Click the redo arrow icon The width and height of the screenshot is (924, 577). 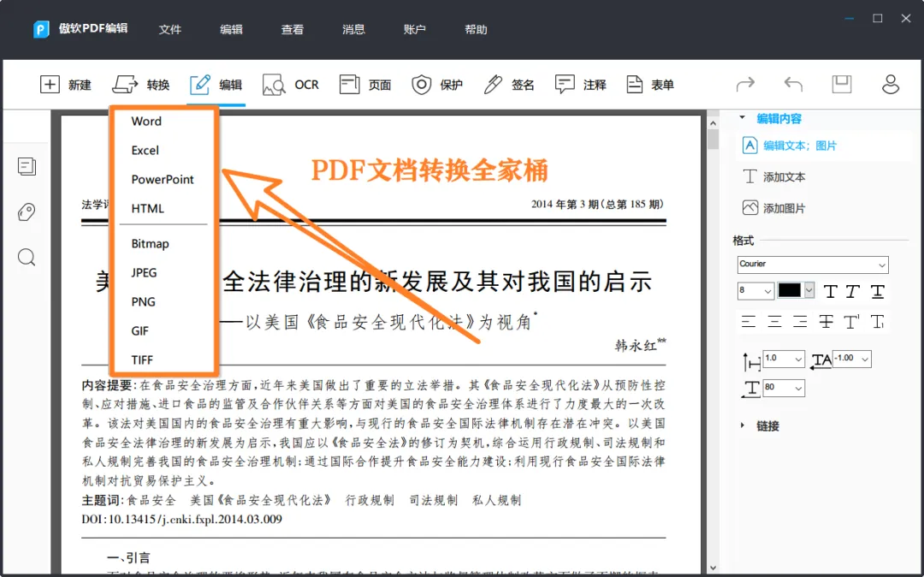[x=745, y=84]
